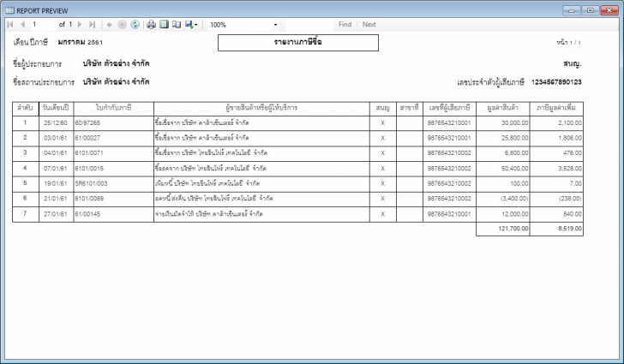This screenshot has height=364, width=624.
Task: Click column header เลขที่ผู้เสียภาษี
Action: 449,108
